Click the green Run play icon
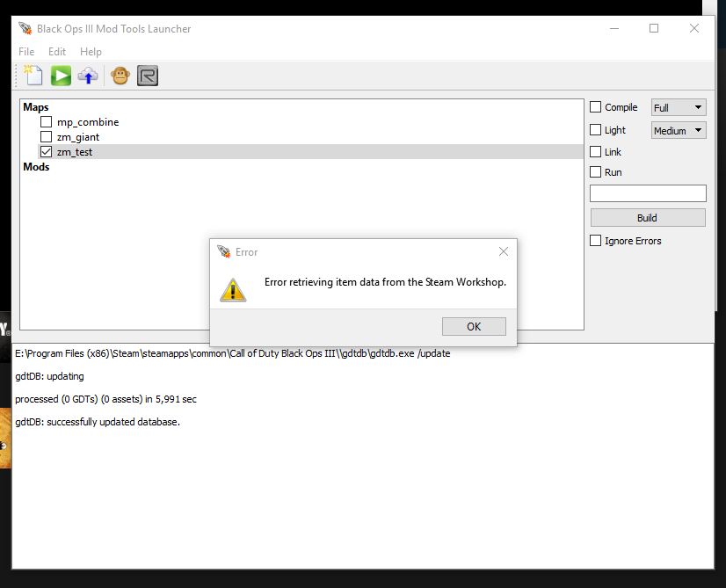This screenshot has height=588, width=726. [61, 76]
